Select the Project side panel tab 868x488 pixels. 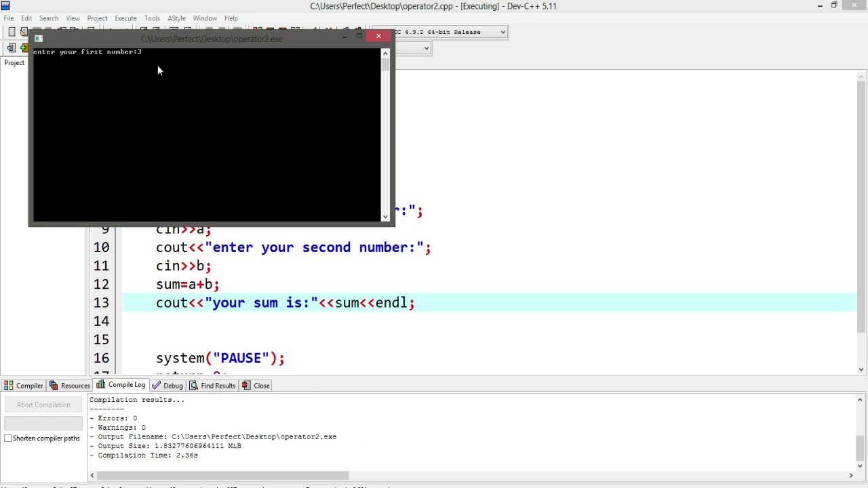pyautogui.click(x=14, y=63)
